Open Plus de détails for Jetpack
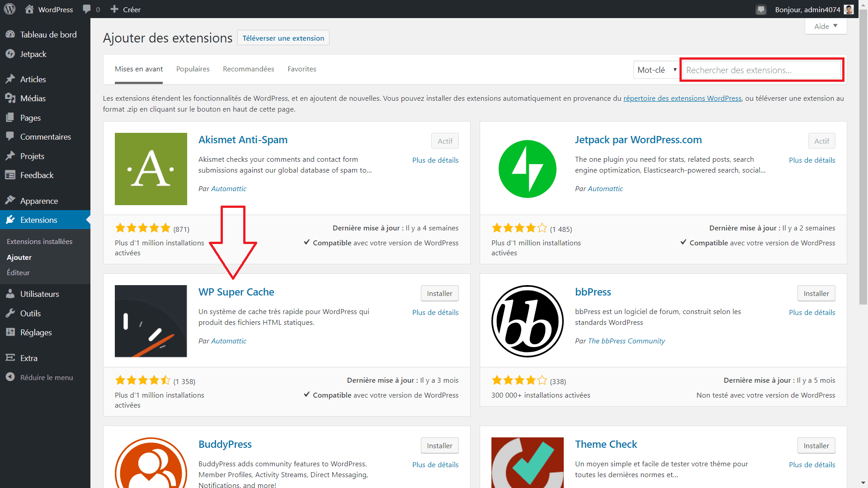Image resolution: width=868 pixels, height=488 pixels. point(812,160)
